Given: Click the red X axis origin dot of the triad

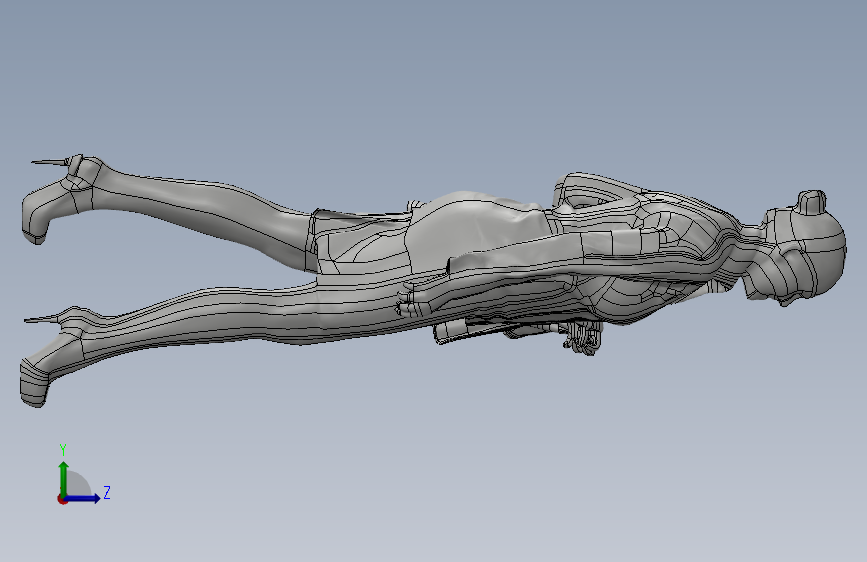Looking at the screenshot, I should (62, 499).
